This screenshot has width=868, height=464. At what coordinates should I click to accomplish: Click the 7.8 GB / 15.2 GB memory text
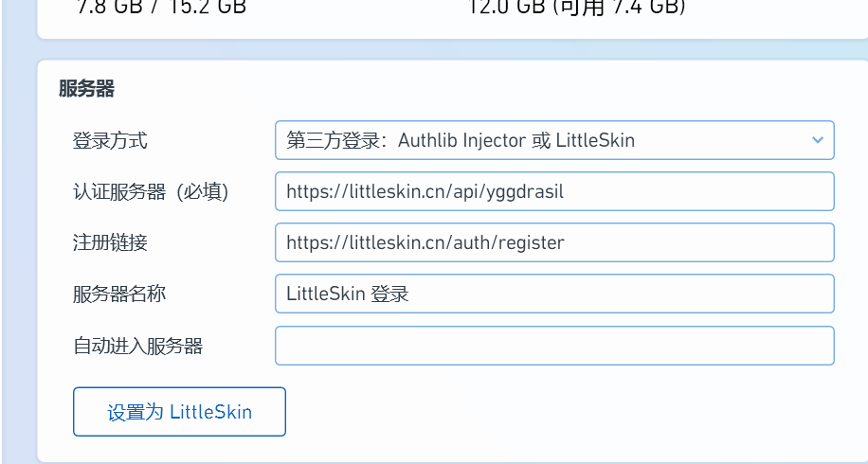coord(160,9)
